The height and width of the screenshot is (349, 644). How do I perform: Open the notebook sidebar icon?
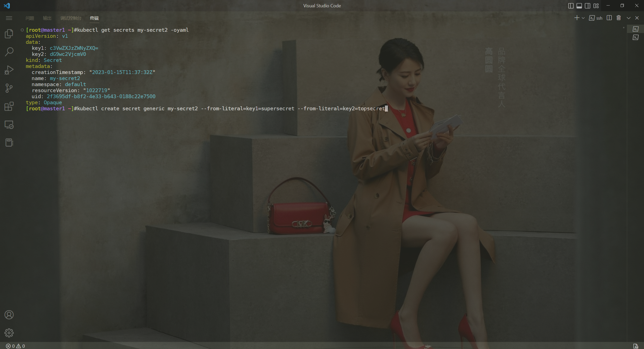coord(9,143)
